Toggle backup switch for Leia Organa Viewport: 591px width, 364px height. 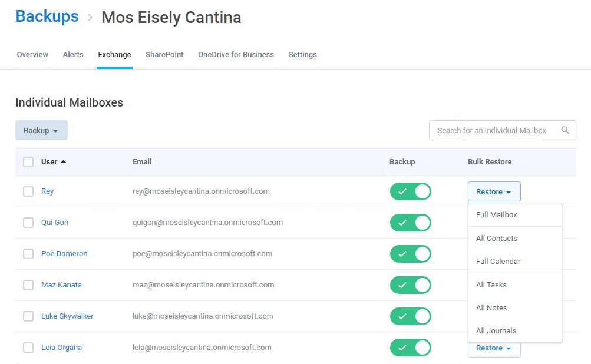[411, 348]
